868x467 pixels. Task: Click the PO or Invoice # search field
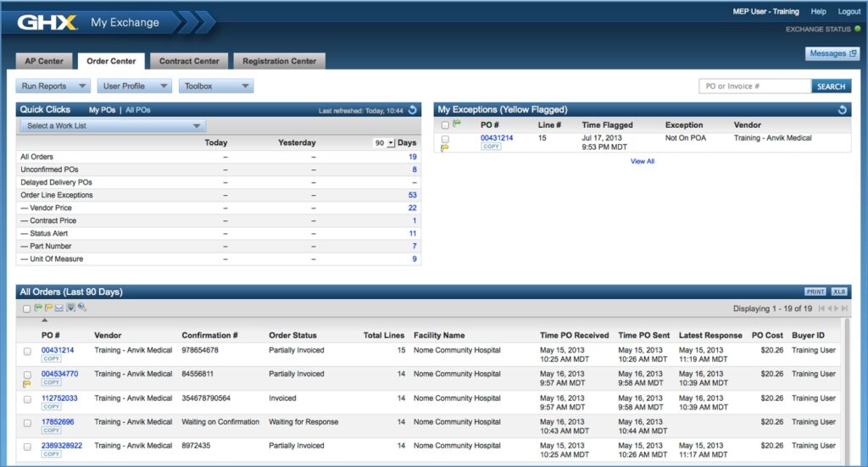click(755, 86)
